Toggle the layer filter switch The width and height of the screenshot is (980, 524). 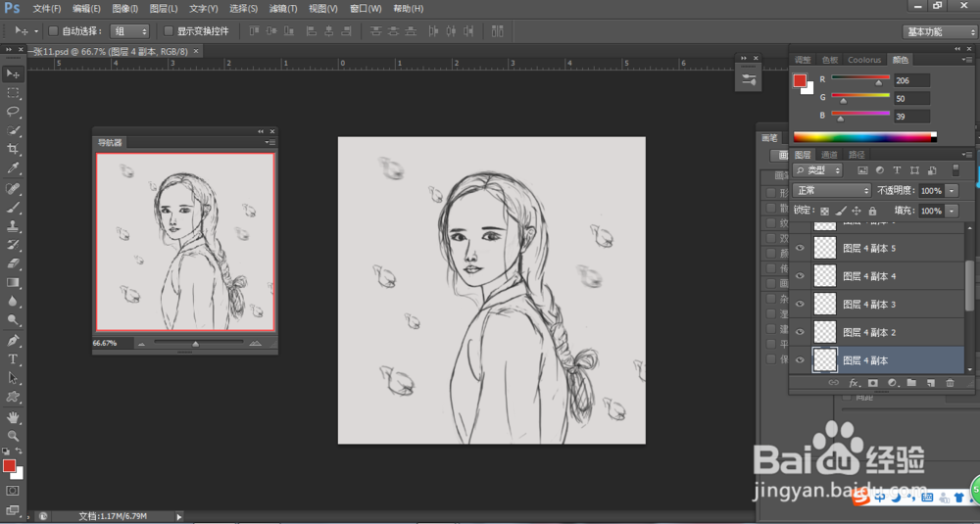[x=955, y=169]
